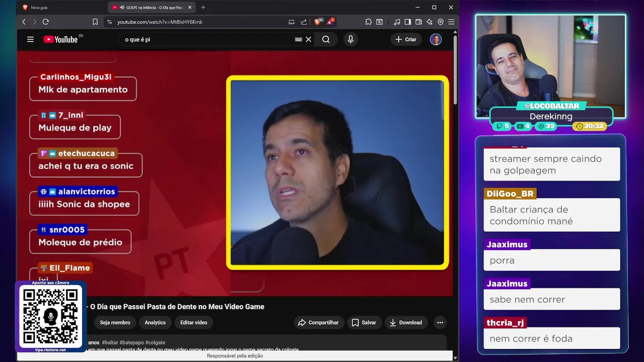Bookmark this page via the bookmark icon

[95, 22]
